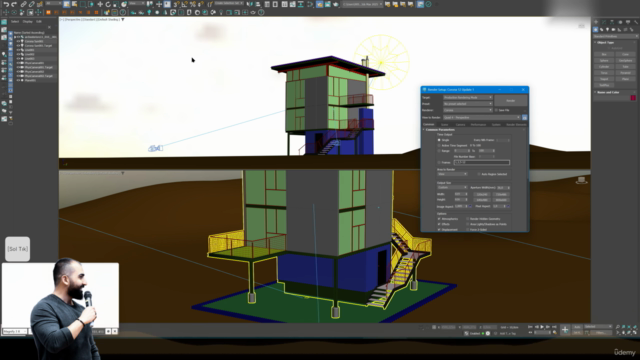Viewport: 640px width, 360px height.
Task: Click the Box primitive button
Action: [604, 54]
